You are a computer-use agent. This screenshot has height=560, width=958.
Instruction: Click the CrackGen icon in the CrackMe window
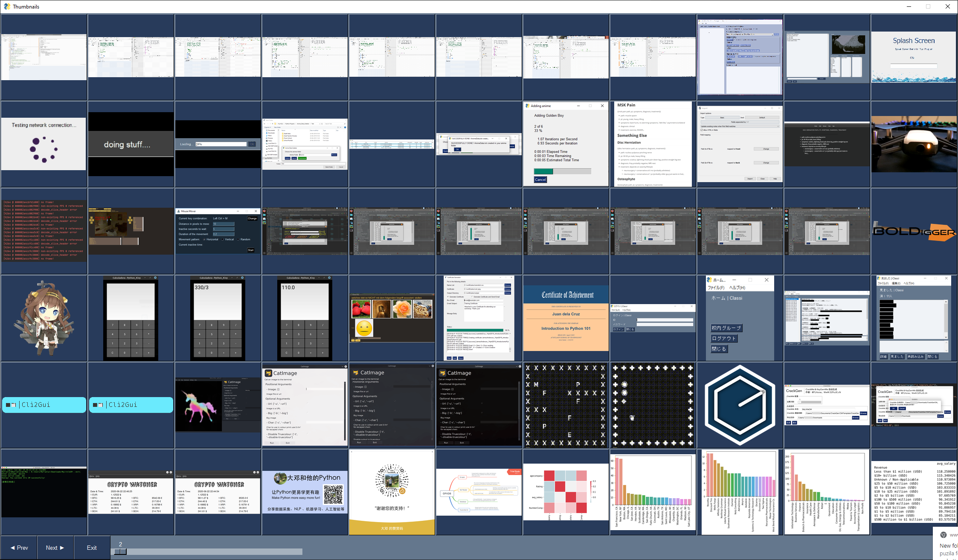(794, 391)
